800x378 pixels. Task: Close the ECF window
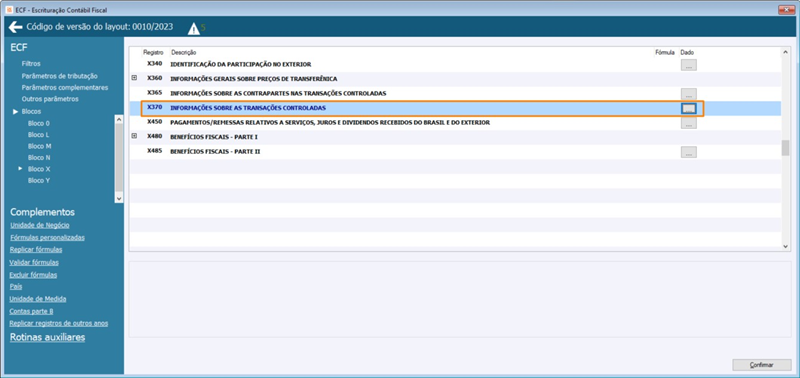click(786, 10)
